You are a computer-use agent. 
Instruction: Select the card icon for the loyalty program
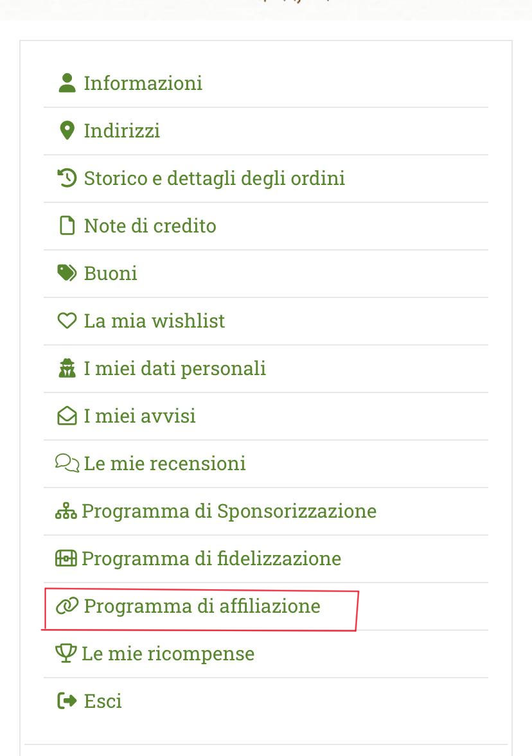(66, 558)
